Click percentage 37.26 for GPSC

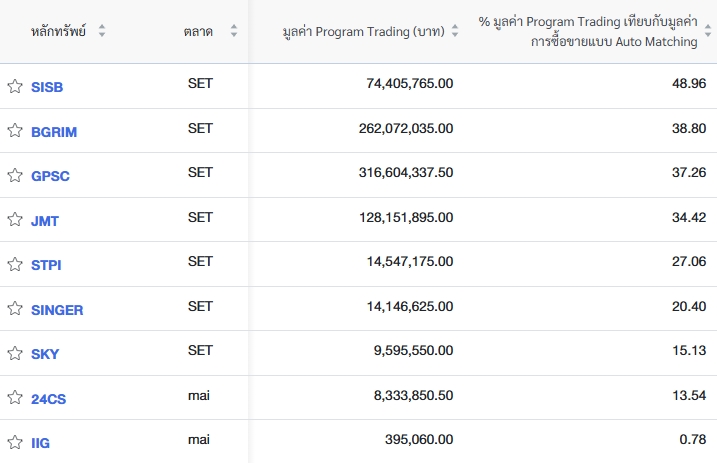[689, 172]
